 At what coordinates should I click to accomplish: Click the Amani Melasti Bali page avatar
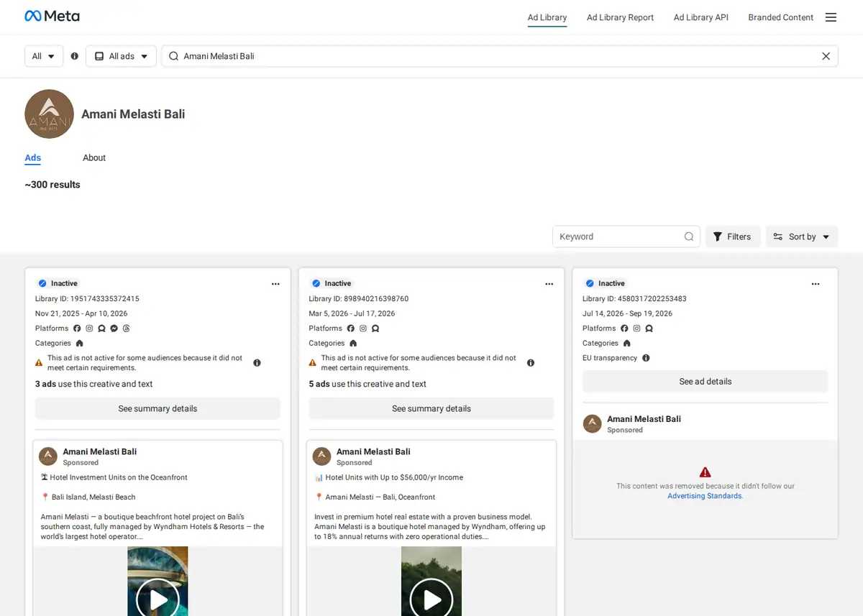point(50,114)
